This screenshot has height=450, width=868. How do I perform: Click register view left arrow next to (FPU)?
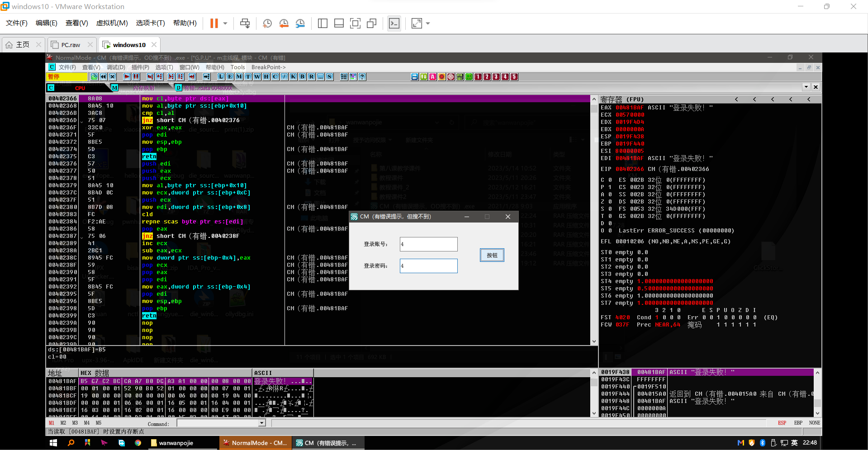(x=736, y=99)
